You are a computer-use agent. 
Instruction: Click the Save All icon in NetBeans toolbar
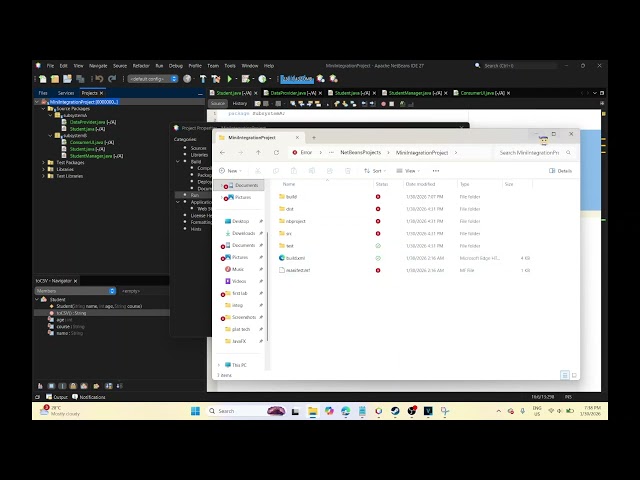(80, 79)
